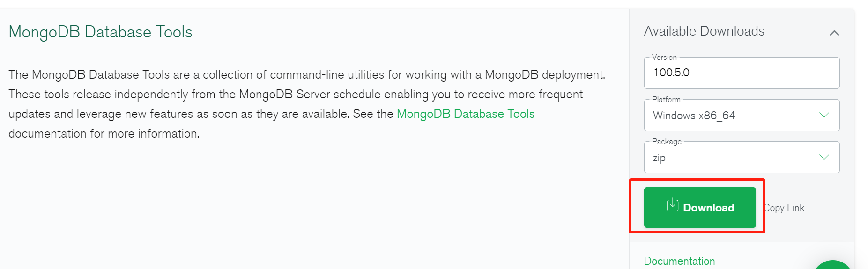Focus the Version field showing 100.5.0
The width and height of the screenshot is (868, 269).
coord(742,73)
